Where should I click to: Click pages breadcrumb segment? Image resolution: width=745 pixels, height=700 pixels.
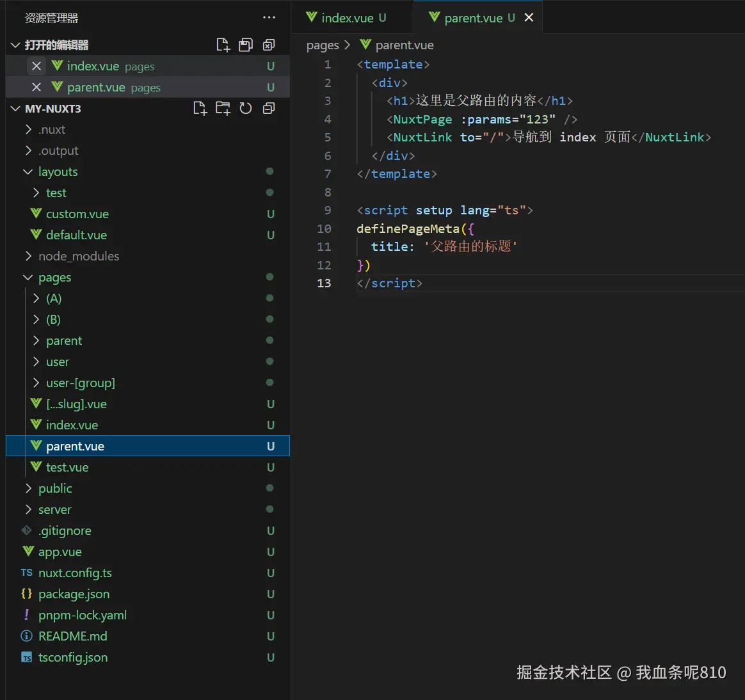pos(323,45)
